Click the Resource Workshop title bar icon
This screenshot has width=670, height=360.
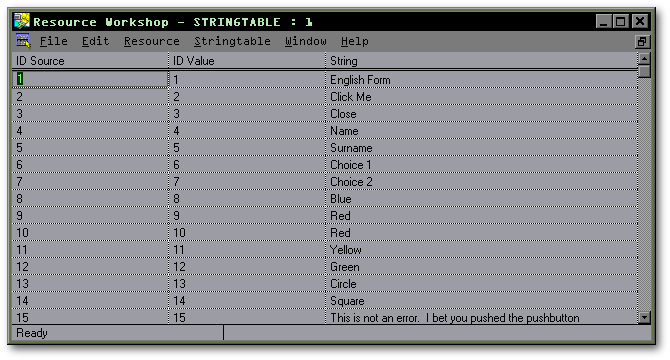22,21
